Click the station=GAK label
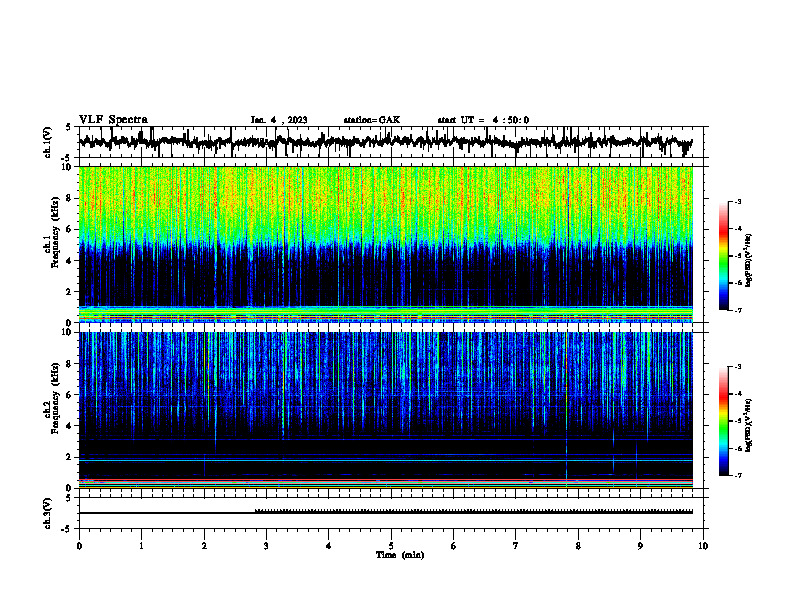This screenshot has height=612, width=792. point(372,120)
